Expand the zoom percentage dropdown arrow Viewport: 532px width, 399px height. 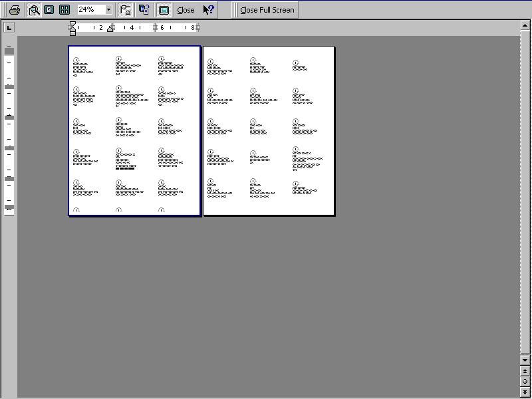108,10
